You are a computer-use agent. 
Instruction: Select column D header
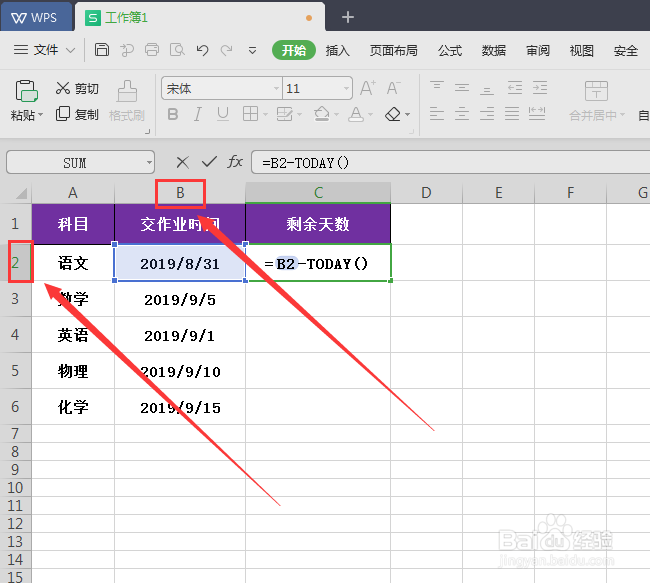click(426, 193)
